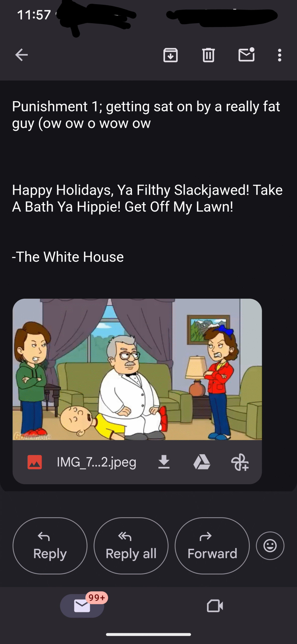Save the attachment to Google Drive
Image resolution: width=297 pixels, height=644 pixels.
pyautogui.click(x=202, y=462)
